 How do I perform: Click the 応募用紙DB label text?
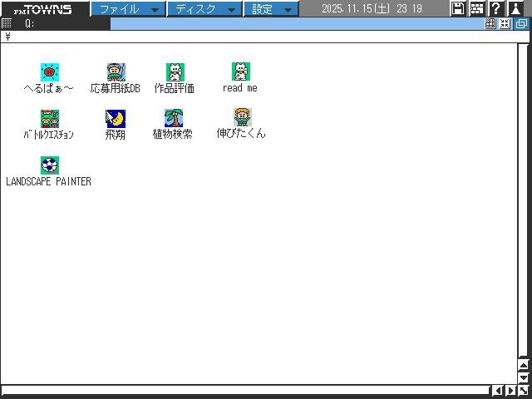pos(115,88)
